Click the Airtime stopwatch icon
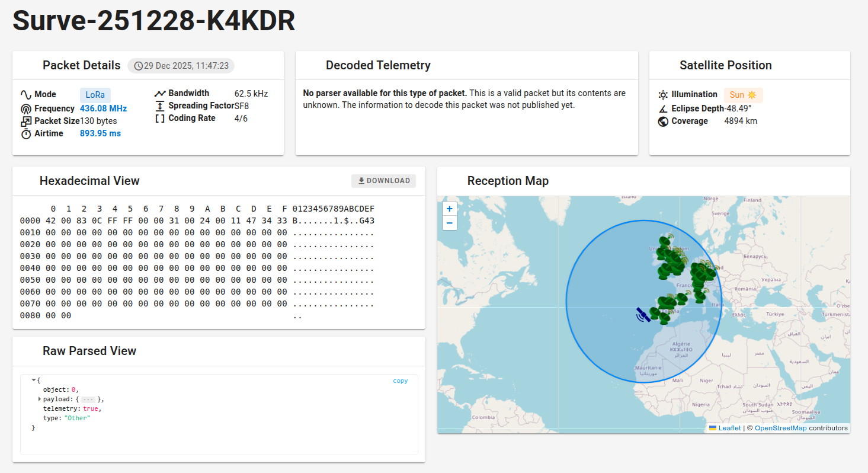The height and width of the screenshot is (473, 868). (x=26, y=134)
